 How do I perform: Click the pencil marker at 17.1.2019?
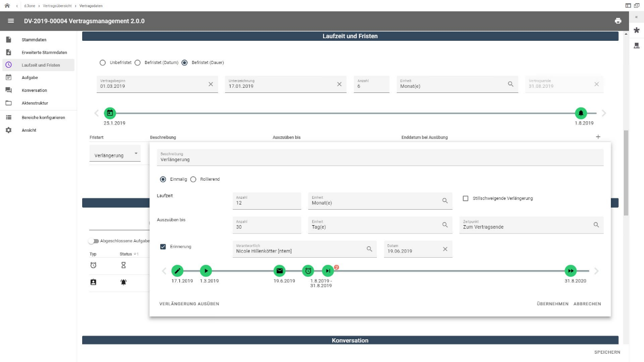pos(177,271)
